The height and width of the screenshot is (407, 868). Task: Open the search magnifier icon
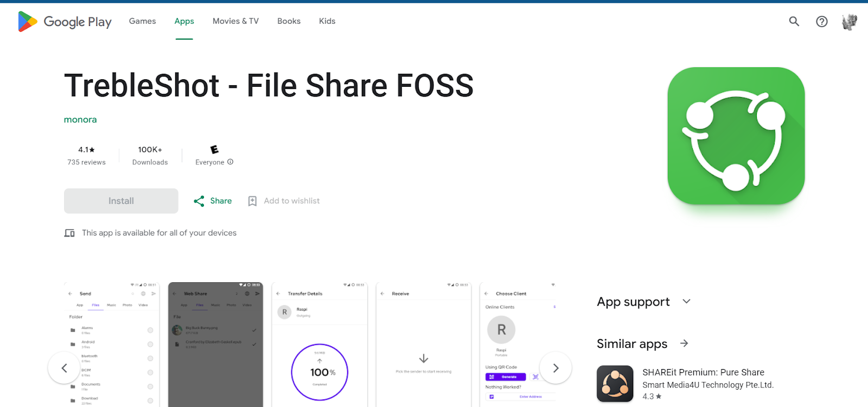click(x=794, y=21)
